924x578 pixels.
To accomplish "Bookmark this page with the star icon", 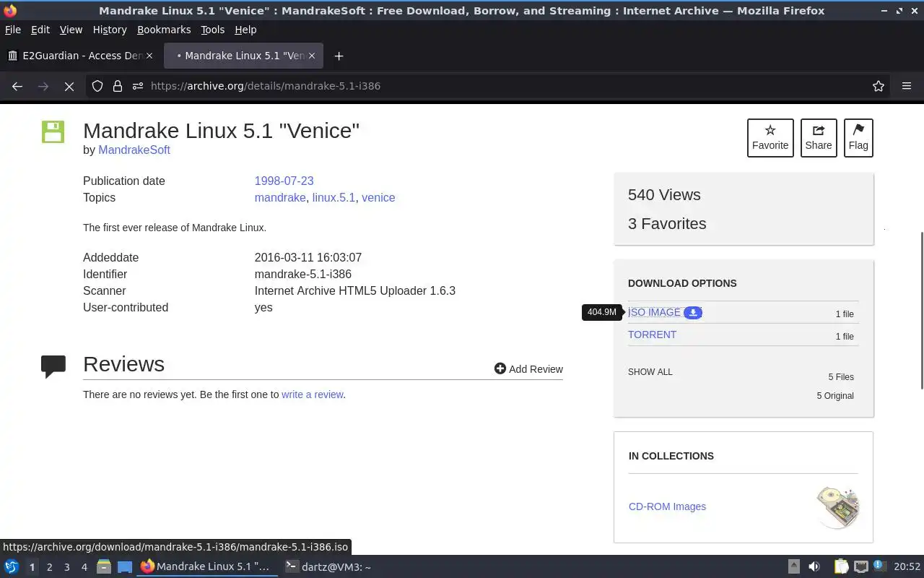I will pyautogui.click(x=879, y=86).
